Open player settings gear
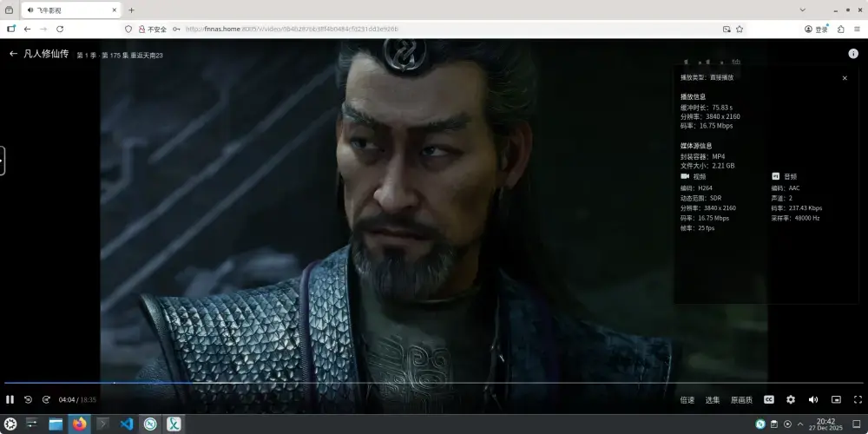Viewport: 868px width, 434px height. (791, 399)
